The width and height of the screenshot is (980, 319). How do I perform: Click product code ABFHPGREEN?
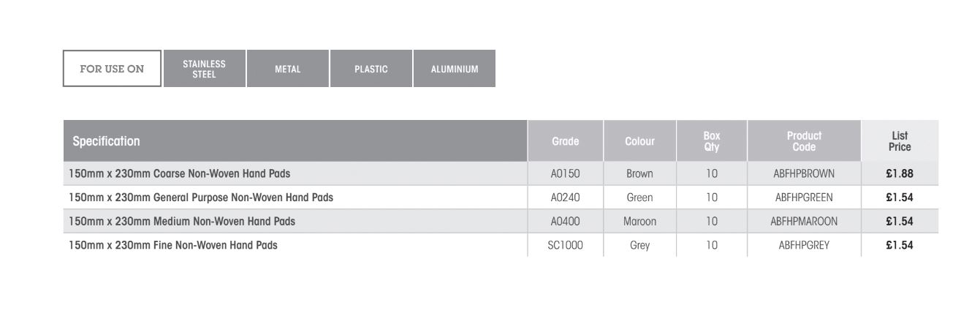804,197
